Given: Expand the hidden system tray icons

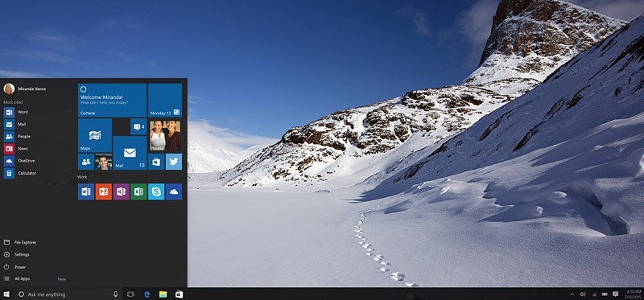Looking at the screenshot, I should coord(572,294).
